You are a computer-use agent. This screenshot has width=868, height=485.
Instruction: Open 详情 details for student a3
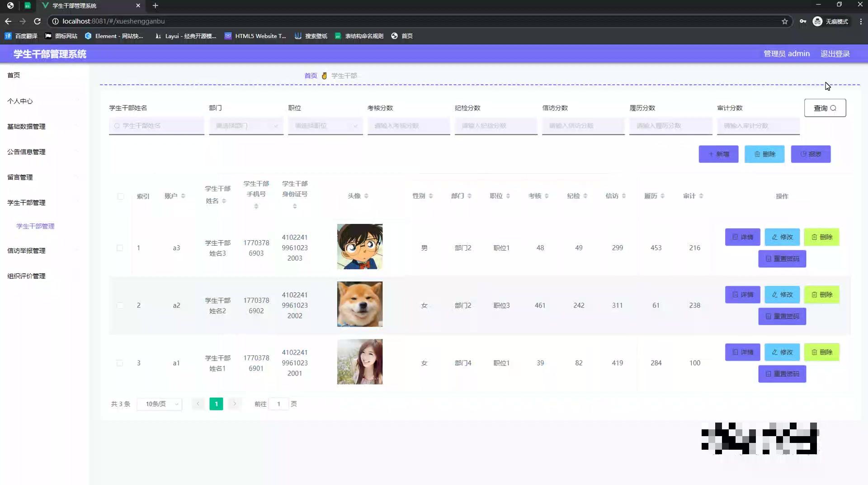coord(742,237)
